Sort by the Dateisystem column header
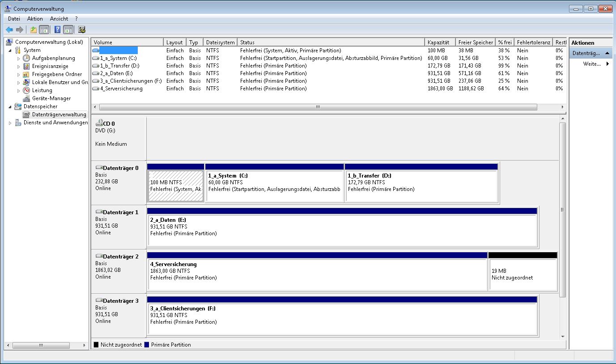 point(220,42)
